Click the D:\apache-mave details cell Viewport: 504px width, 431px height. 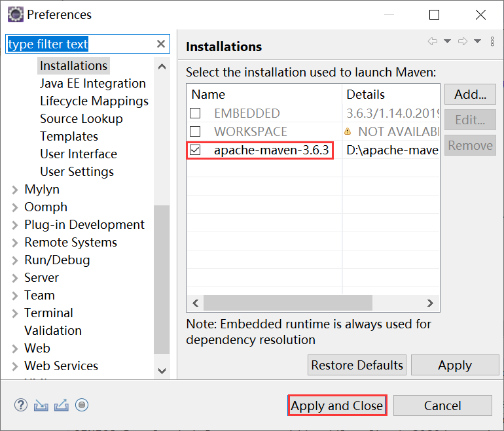point(392,150)
